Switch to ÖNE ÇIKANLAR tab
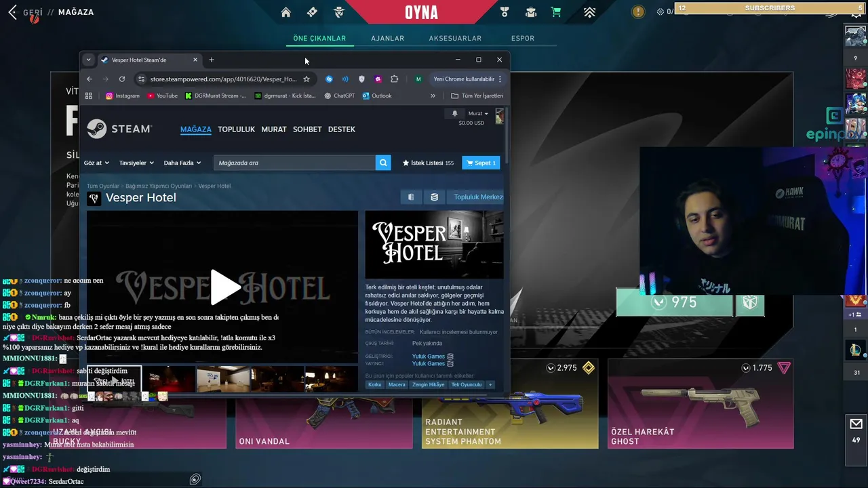The height and width of the screenshot is (488, 868). [319, 39]
